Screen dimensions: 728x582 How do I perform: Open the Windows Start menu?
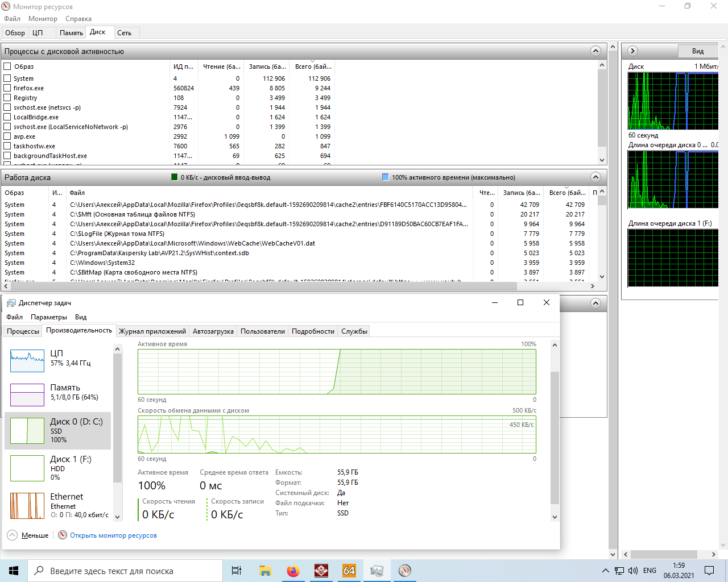14,571
